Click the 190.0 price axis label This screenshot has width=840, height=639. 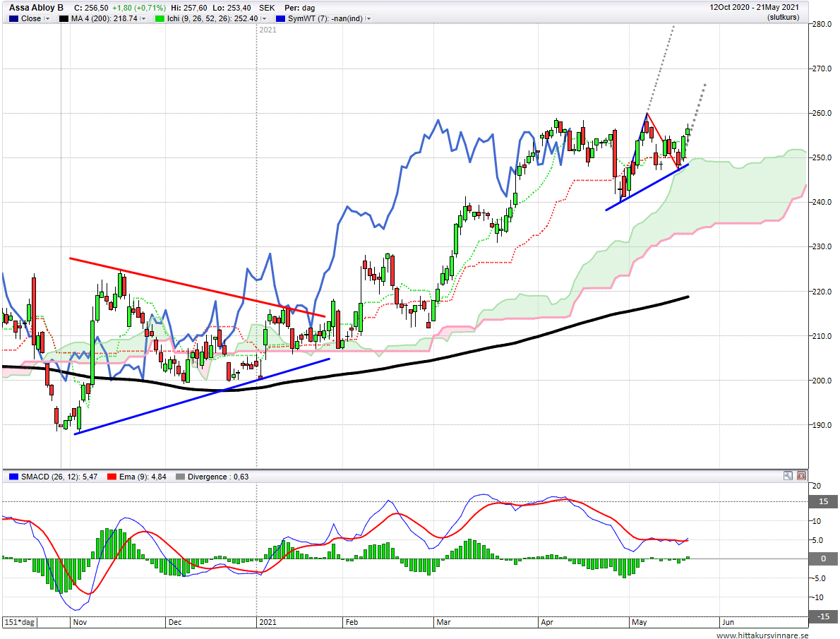point(822,425)
